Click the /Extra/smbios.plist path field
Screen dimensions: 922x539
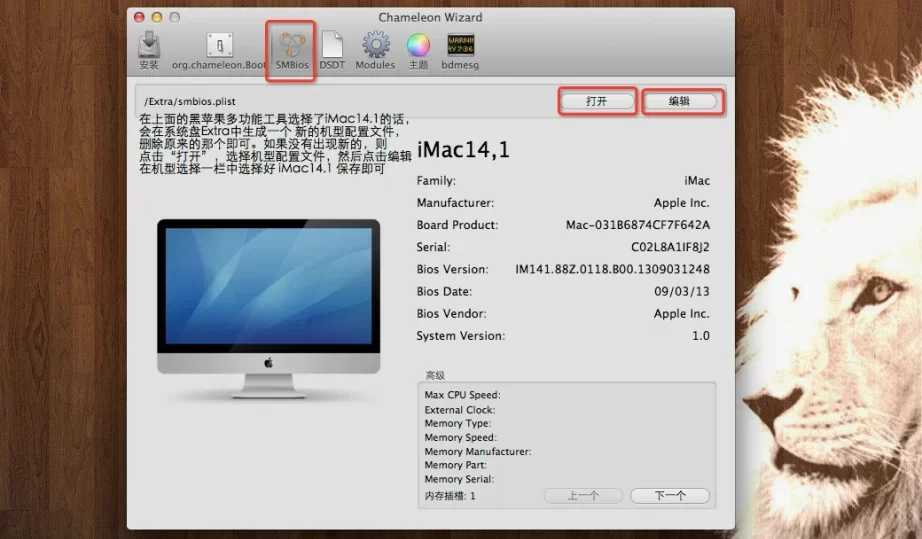340,101
